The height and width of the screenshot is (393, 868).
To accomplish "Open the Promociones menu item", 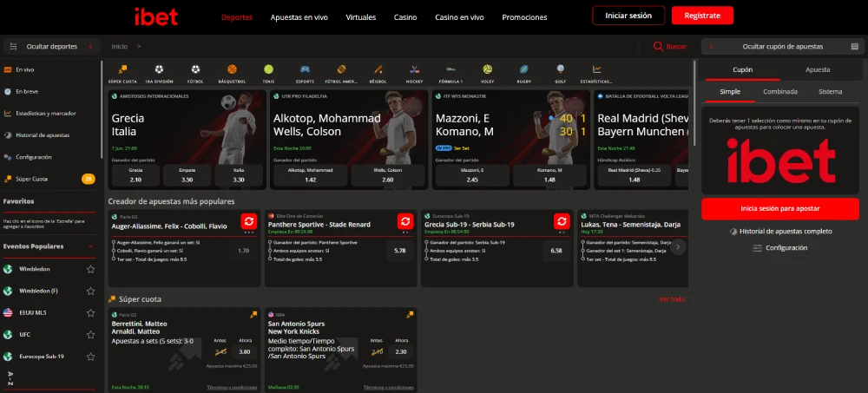I will click(x=524, y=17).
